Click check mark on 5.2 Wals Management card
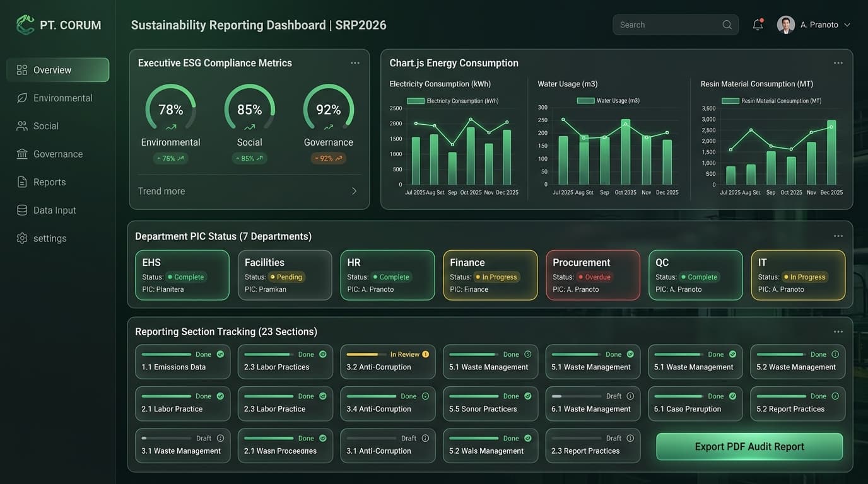This screenshot has width=868, height=484. [528, 438]
